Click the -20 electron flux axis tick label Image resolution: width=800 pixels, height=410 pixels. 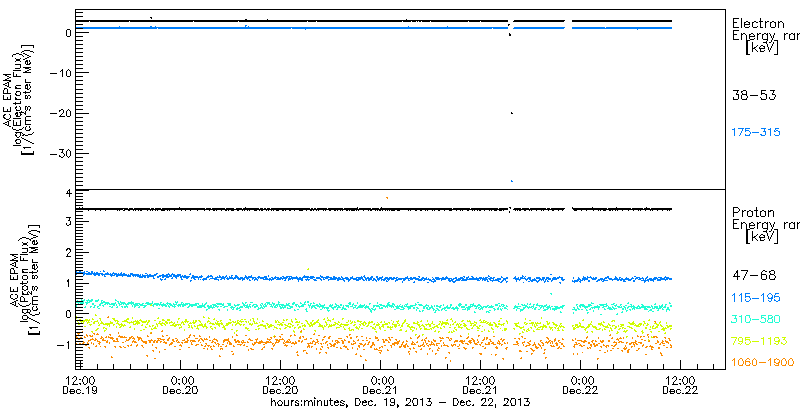pyautogui.click(x=61, y=113)
